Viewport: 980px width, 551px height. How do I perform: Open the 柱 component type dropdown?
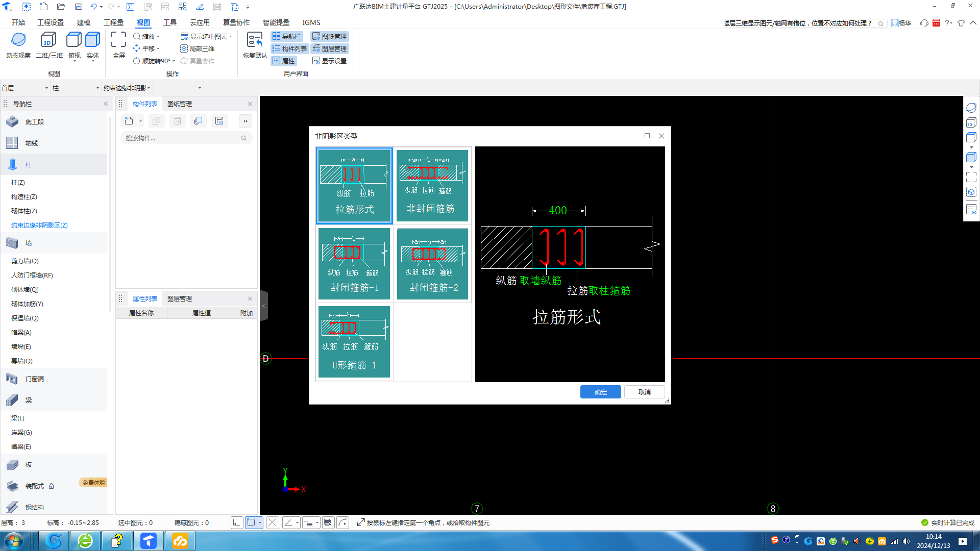tap(76, 88)
